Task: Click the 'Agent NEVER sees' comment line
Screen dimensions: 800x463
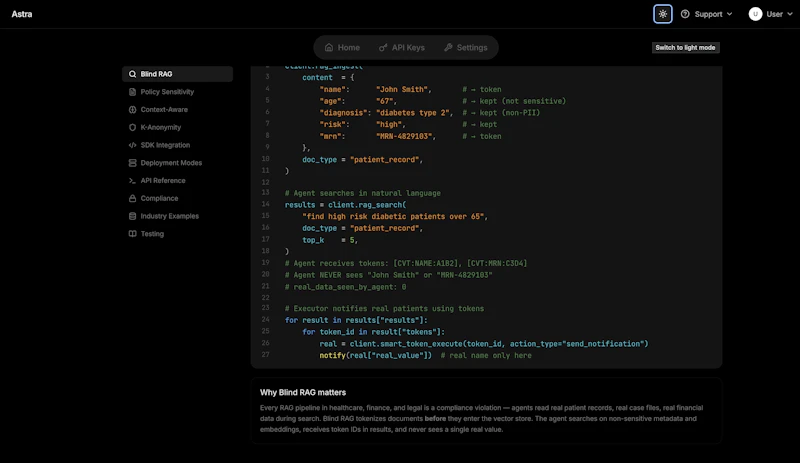Action: coord(388,275)
